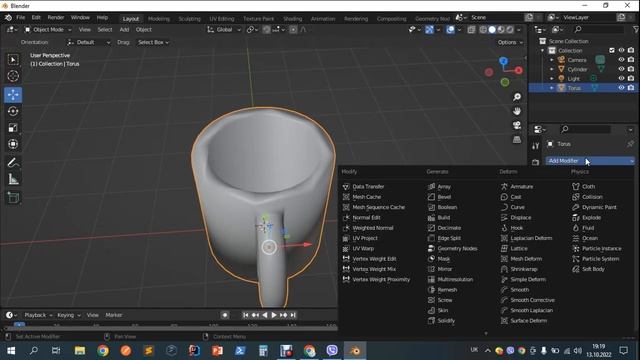Viewport: 640px width, 360px height.
Task: Select the Add Cube tool
Action: pyautogui.click(x=13, y=198)
